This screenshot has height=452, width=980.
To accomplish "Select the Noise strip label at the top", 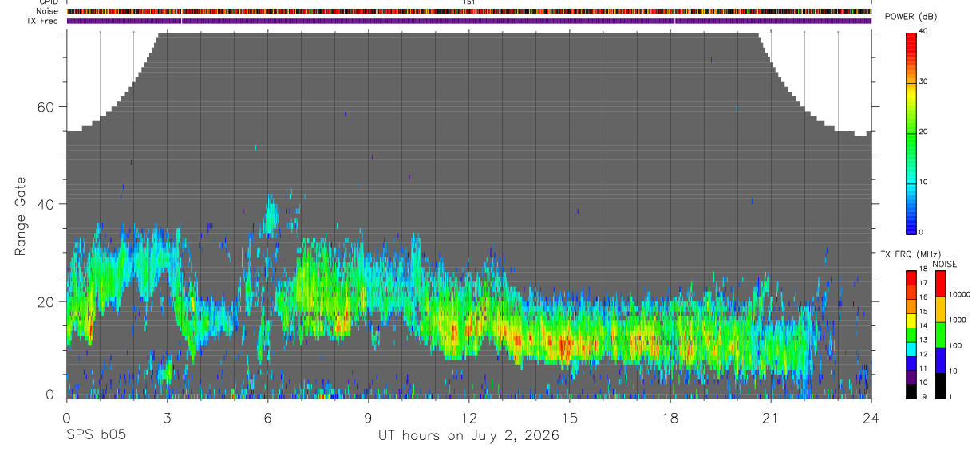I will coord(47,11).
